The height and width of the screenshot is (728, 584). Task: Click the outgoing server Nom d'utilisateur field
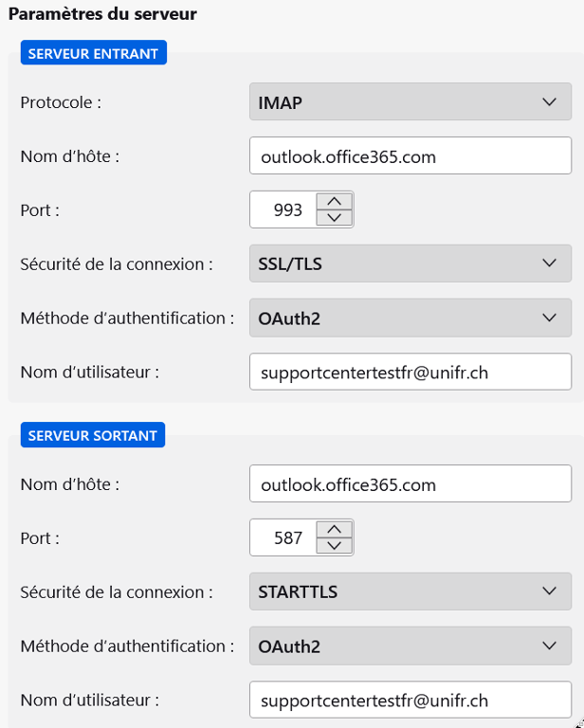click(x=410, y=701)
